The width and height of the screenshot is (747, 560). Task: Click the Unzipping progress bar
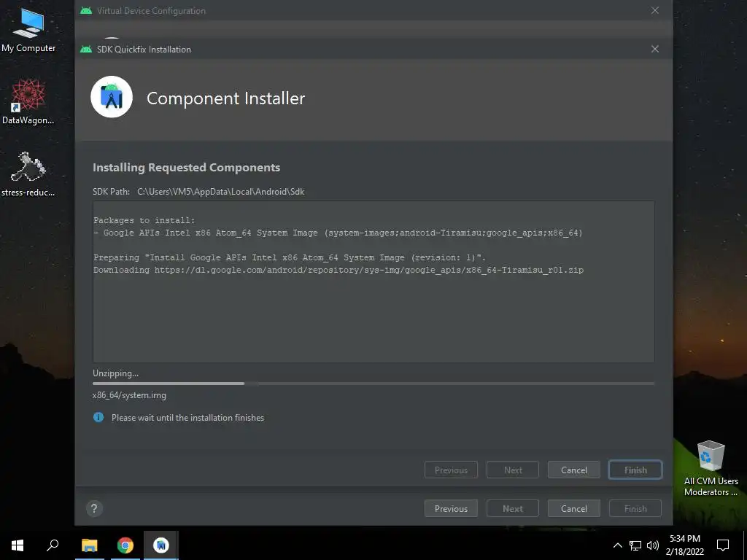(373, 384)
